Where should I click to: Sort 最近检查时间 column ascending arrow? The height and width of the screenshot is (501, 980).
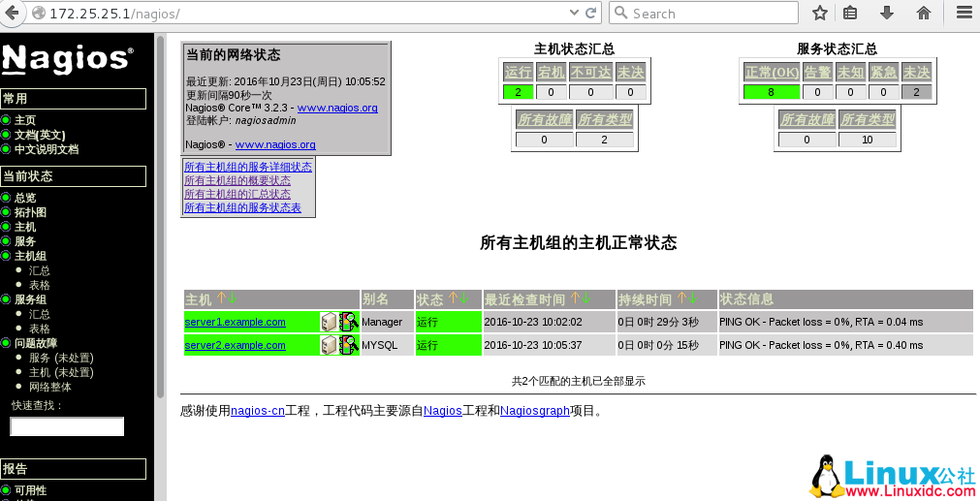(574, 299)
